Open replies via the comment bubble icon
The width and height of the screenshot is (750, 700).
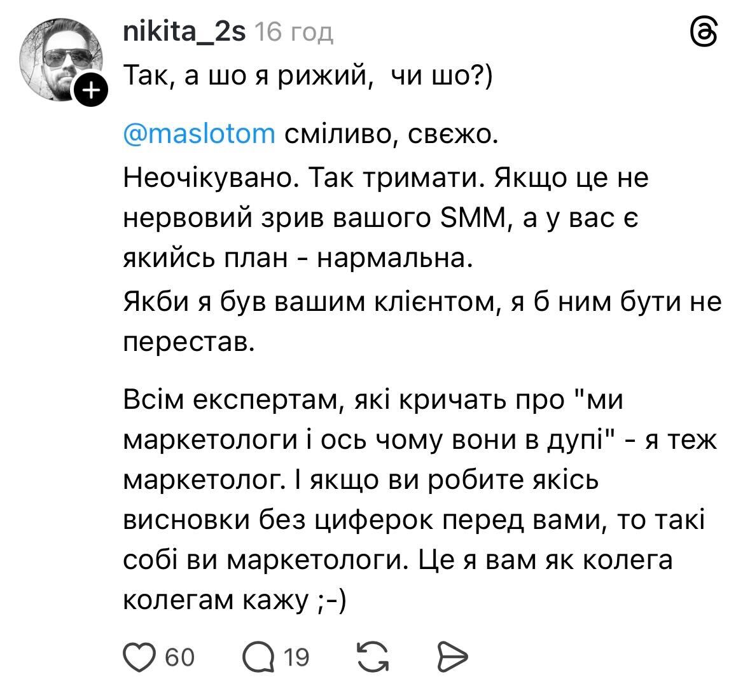point(258,656)
